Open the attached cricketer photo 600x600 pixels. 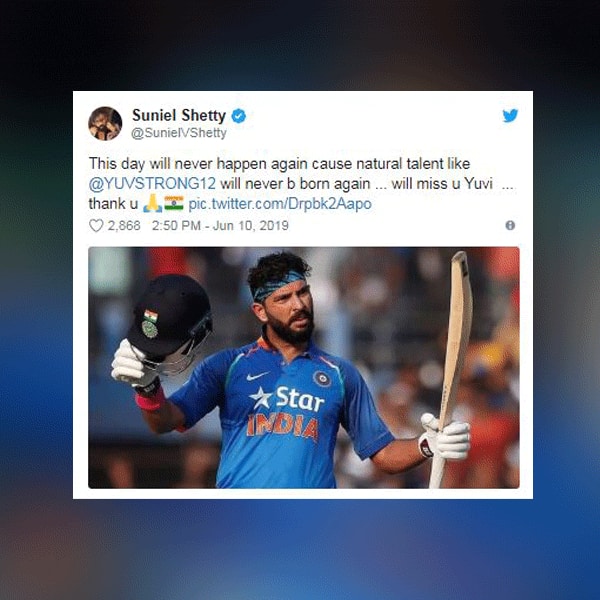304,368
